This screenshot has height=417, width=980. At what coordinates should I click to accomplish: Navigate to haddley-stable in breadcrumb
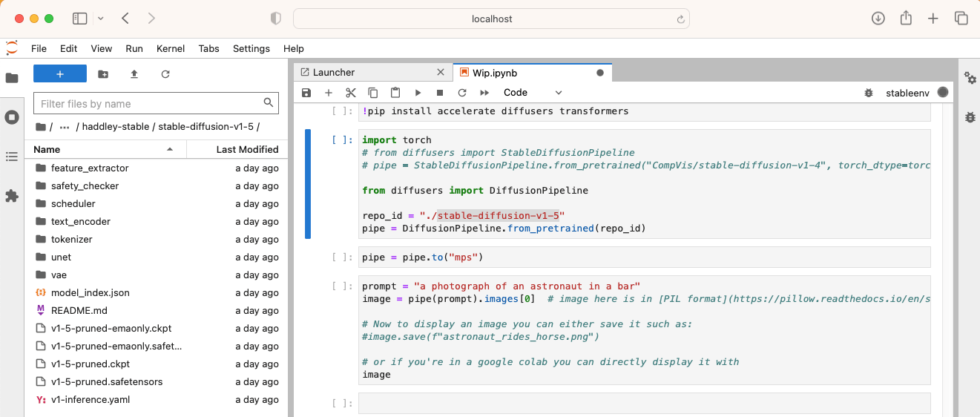[116, 126]
